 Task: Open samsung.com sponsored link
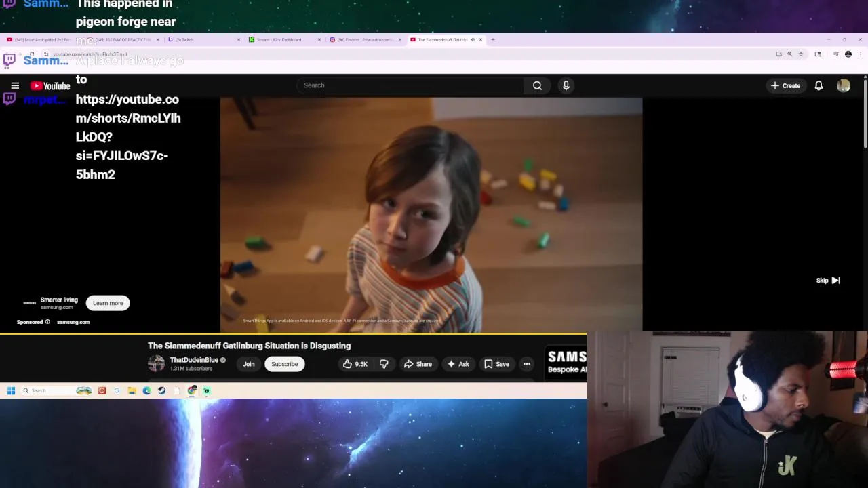[x=73, y=322]
